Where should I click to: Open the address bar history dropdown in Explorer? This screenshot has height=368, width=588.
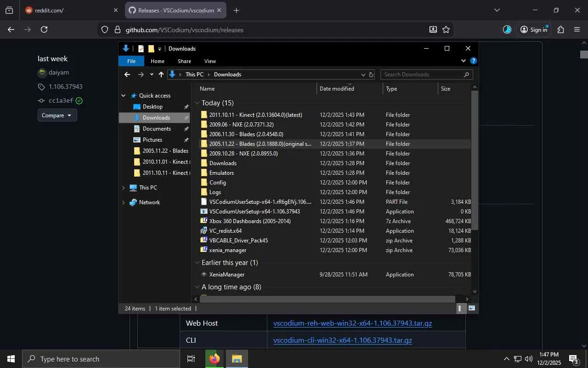click(363, 75)
